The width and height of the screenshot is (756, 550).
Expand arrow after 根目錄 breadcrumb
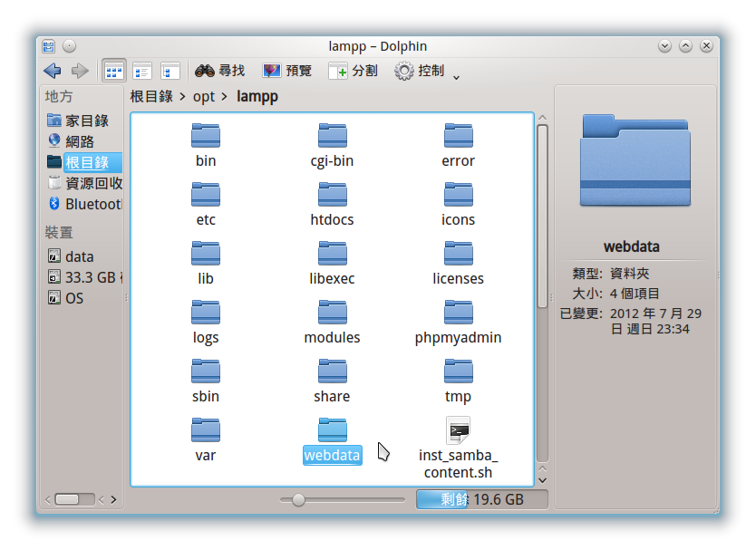182,97
